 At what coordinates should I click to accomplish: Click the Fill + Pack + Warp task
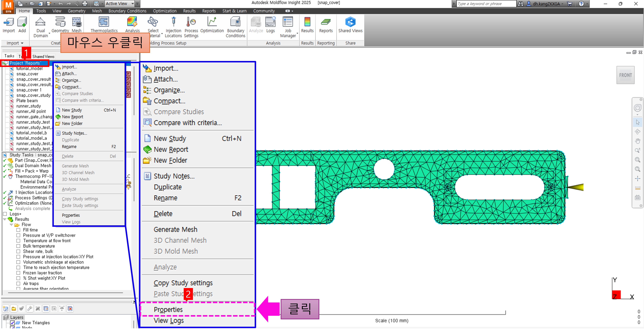[x=31, y=171]
